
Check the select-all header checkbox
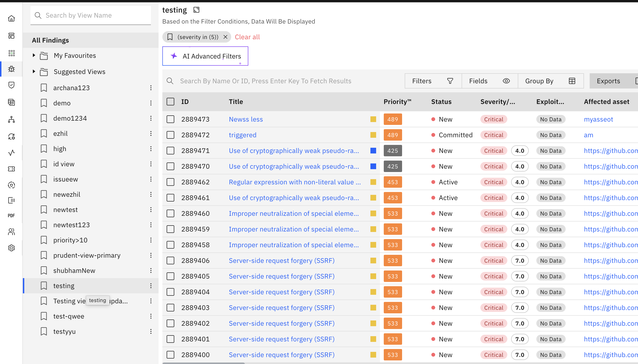(x=170, y=102)
